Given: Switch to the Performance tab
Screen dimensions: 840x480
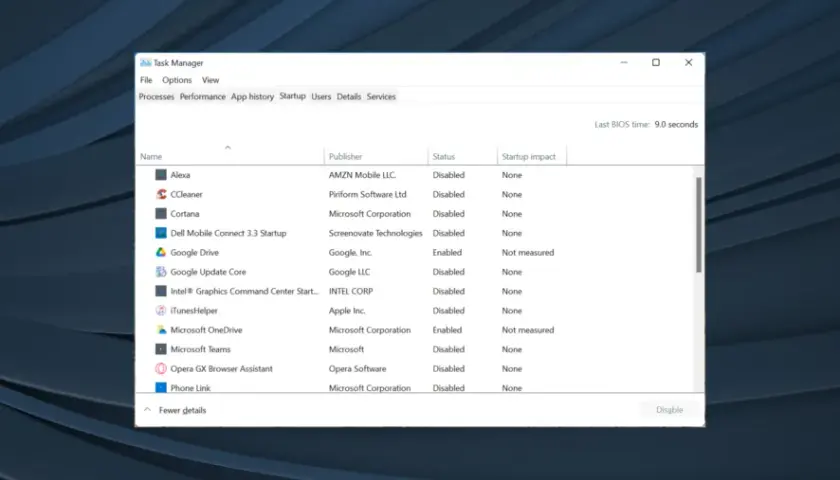Looking at the screenshot, I should click(202, 96).
